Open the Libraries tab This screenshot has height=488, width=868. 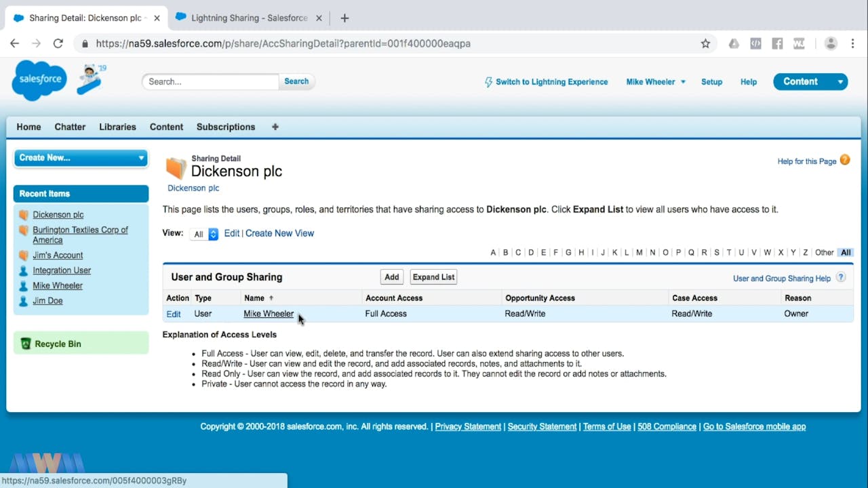click(117, 127)
